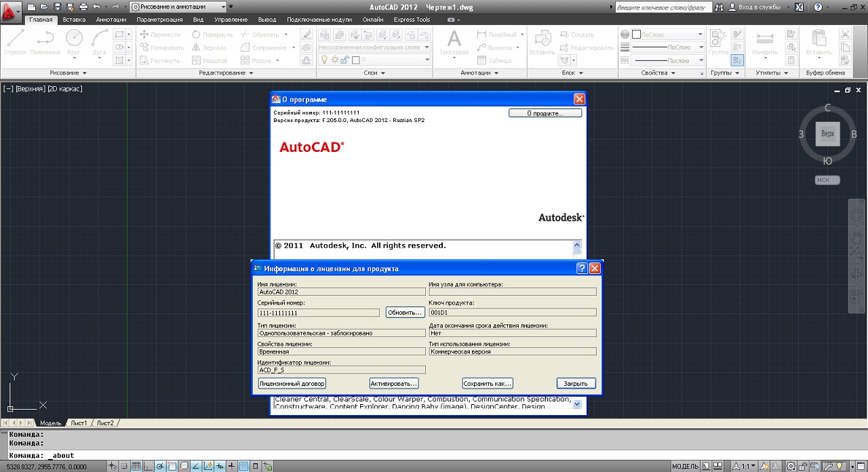Click the Верх face on ViewCube
Image resolution: width=868 pixels, height=472 pixels.
coord(827,134)
